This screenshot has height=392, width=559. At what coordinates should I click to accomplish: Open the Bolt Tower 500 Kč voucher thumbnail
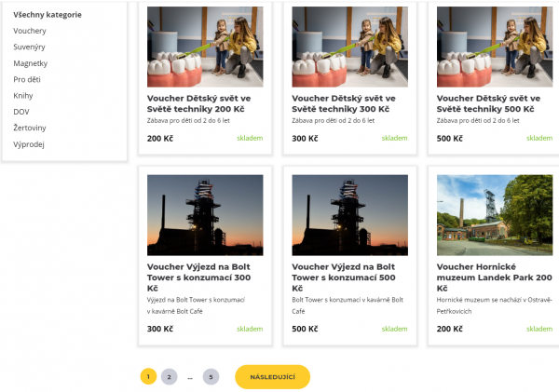point(349,215)
